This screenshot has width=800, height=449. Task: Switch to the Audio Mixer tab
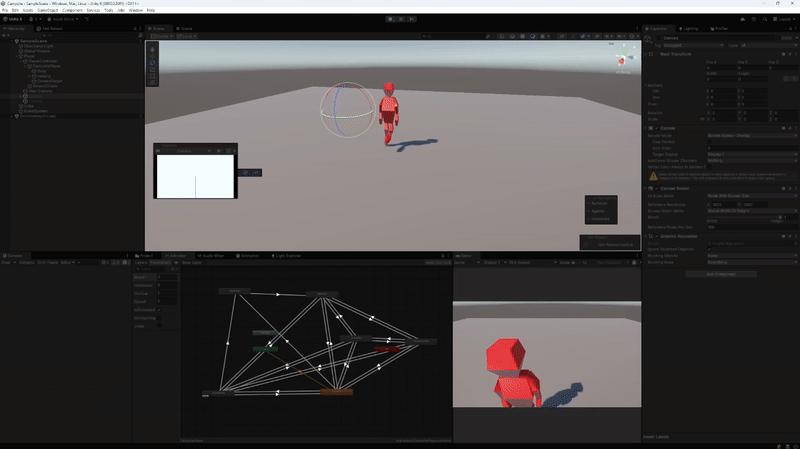pyautogui.click(x=211, y=256)
